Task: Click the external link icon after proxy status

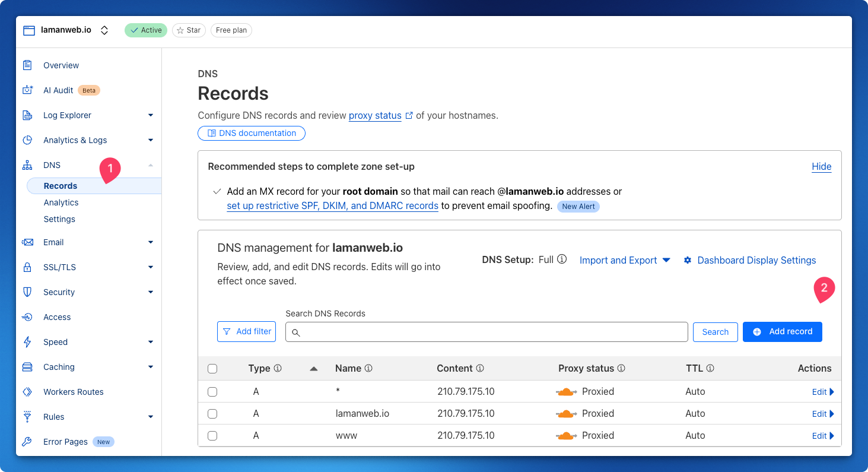Action: click(409, 116)
